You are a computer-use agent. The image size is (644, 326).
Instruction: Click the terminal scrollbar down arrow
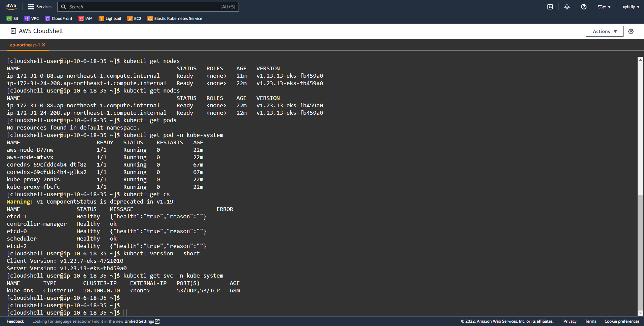640,313
